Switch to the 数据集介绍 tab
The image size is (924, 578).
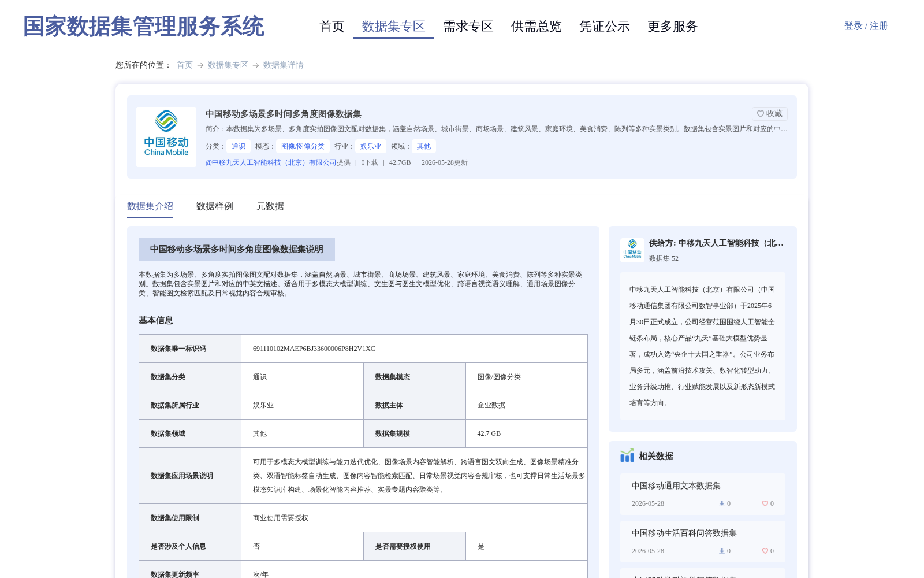coord(150,206)
